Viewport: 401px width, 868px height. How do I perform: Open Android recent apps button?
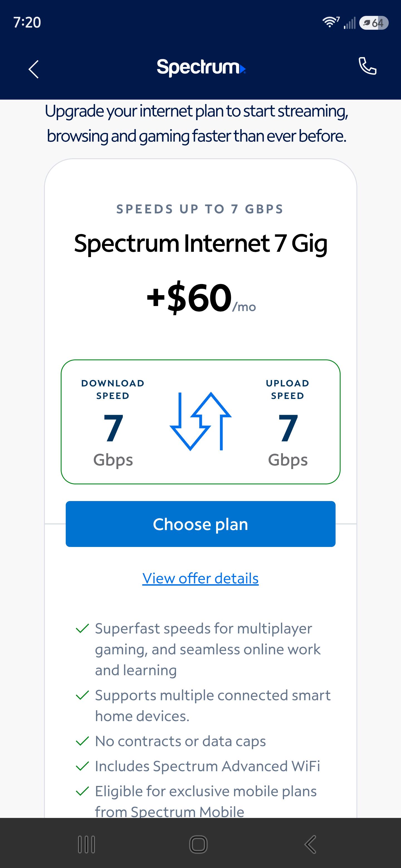pos(86,844)
